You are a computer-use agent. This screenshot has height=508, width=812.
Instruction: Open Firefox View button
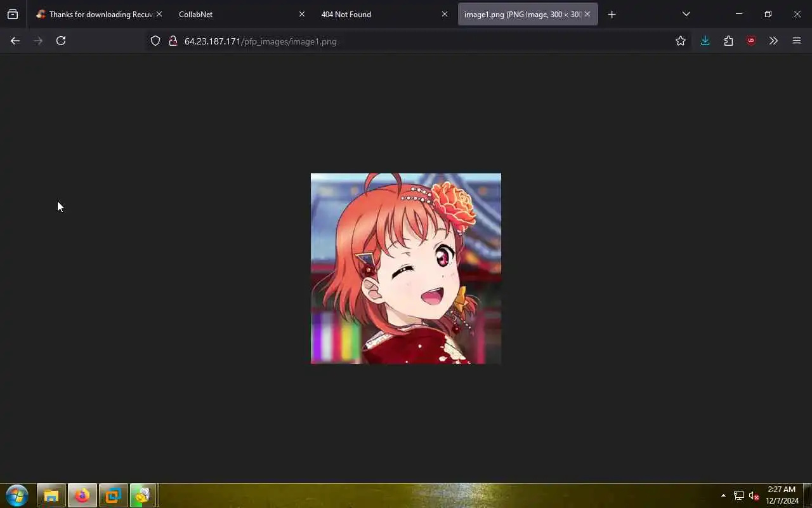click(x=13, y=14)
